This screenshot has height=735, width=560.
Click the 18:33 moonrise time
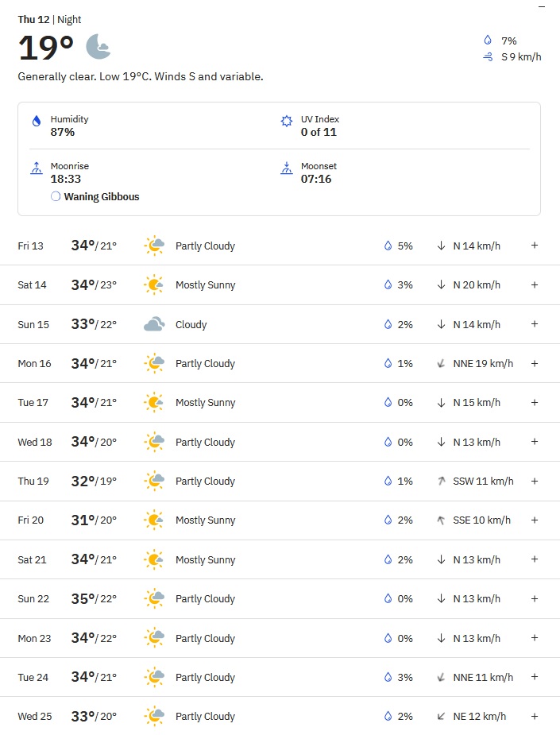click(66, 179)
